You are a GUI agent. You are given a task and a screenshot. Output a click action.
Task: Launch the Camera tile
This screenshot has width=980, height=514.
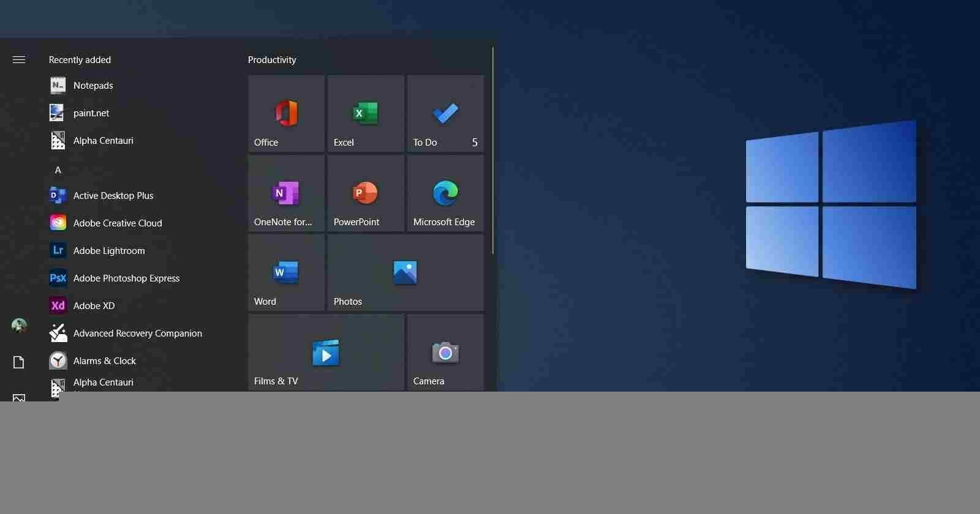(445, 352)
